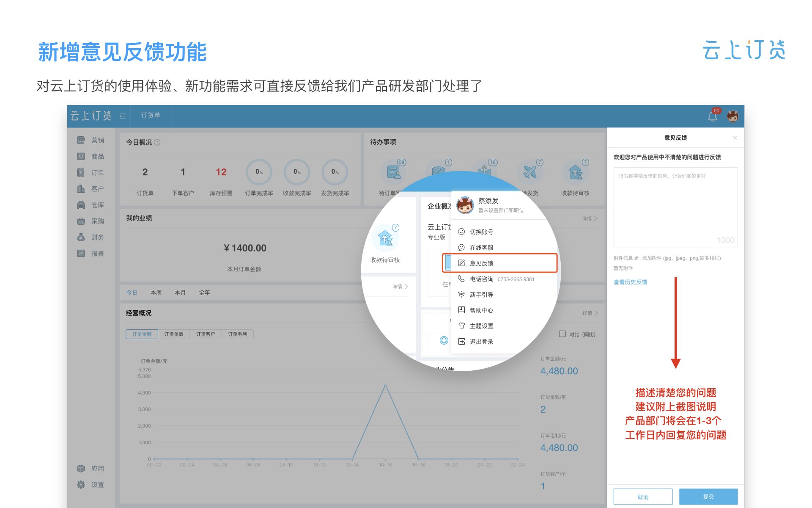The height and width of the screenshot is (508, 812).
Task: Toggle the 对比 (同比) checkbox
Action: (x=562, y=334)
